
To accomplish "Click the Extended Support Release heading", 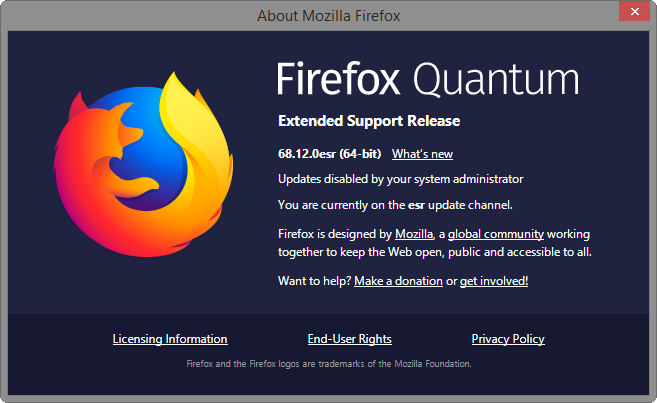I will [x=369, y=121].
